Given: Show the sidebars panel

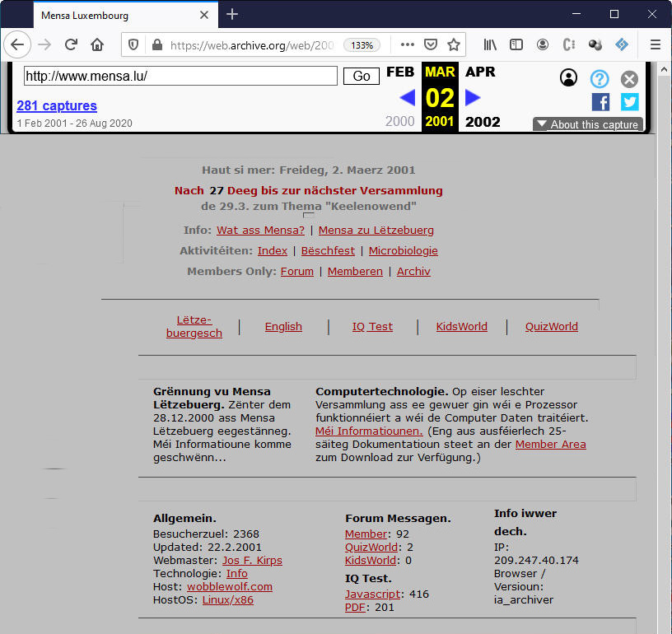Looking at the screenshot, I should click(516, 44).
